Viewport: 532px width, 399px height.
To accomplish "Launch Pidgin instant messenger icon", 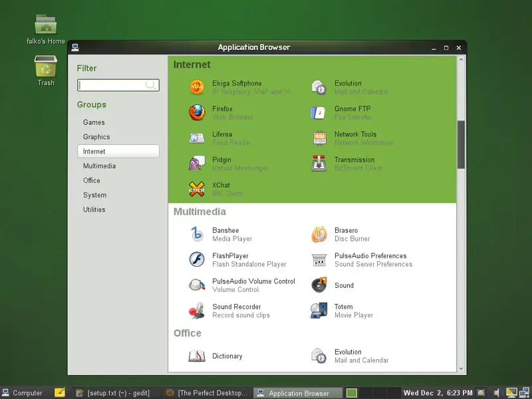I will (x=197, y=163).
